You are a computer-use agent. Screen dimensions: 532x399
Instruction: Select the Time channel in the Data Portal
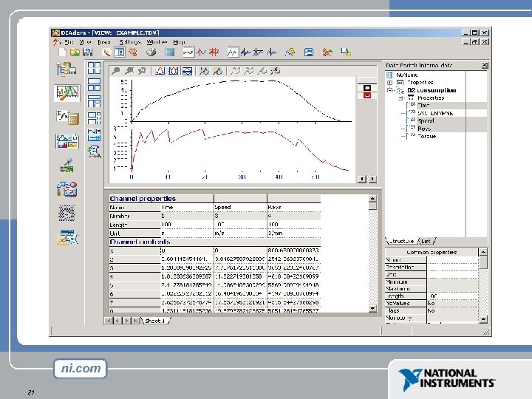[x=423, y=106]
